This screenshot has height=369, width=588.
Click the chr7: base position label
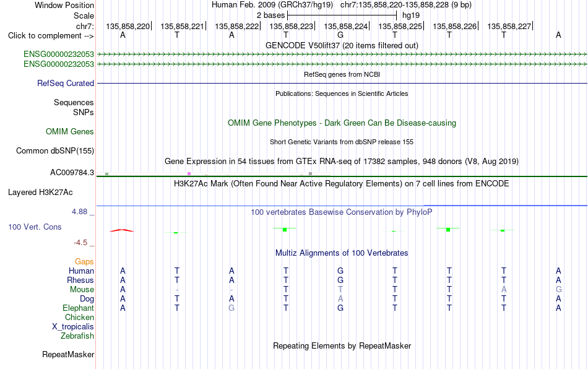(x=85, y=26)
